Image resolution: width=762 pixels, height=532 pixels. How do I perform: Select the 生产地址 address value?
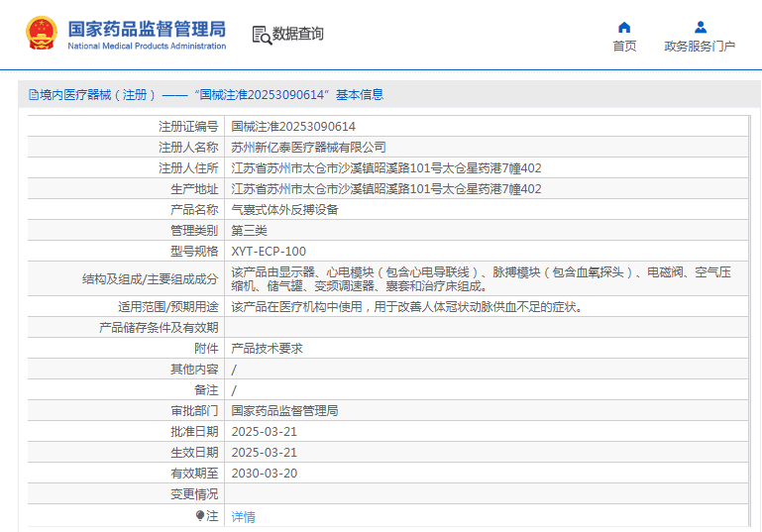pyautogui.click(x=386, y=189)
